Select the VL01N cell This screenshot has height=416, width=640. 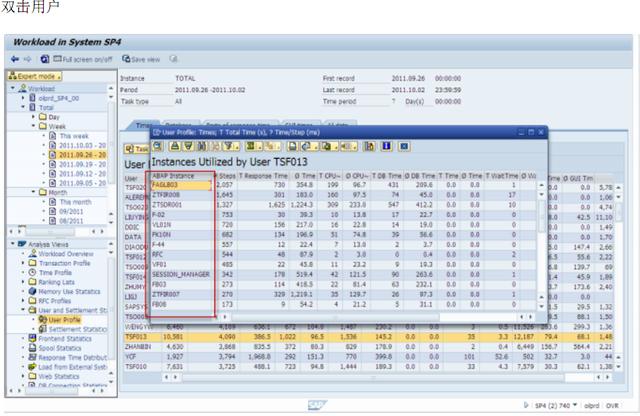[181, 225]
